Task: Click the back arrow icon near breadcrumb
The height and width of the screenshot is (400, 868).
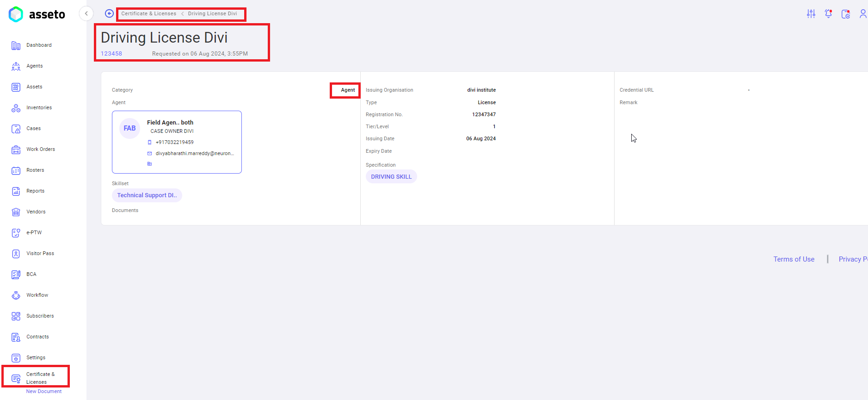Action: tap(109, 13)
